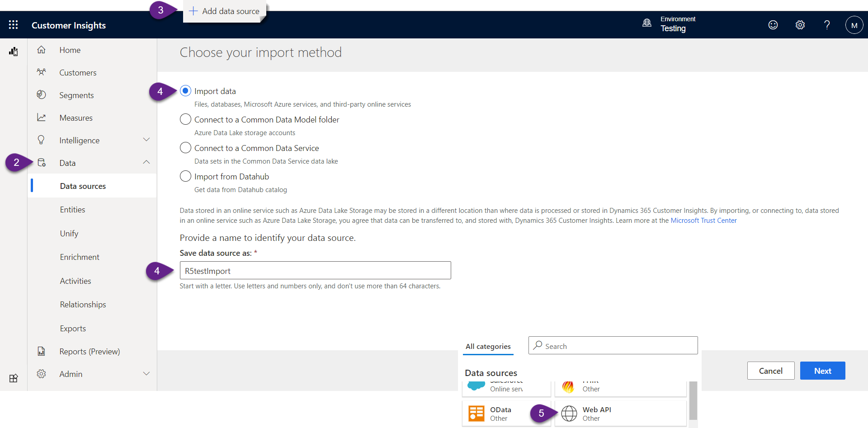The height and width of the screenshot is (428, 868).
Task: Click the flame icon data source
Action: (568, 386)
